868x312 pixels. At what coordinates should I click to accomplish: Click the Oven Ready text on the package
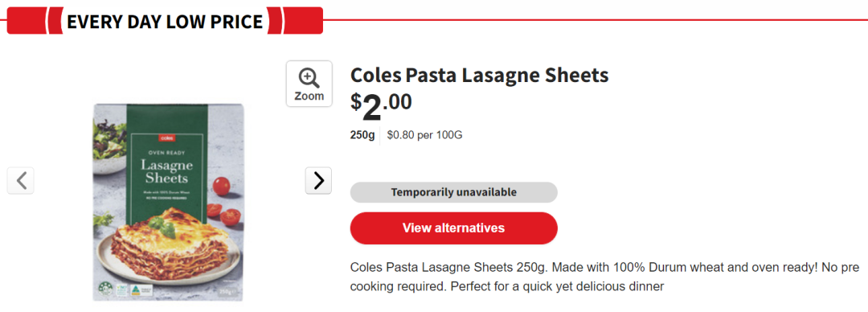(166, 153)
